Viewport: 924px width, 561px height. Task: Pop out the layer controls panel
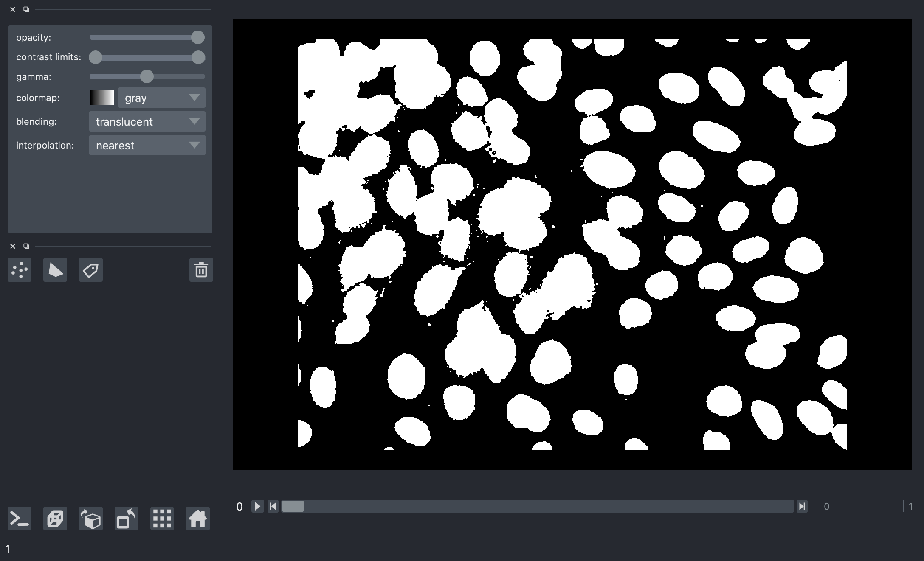click(26, 9)
